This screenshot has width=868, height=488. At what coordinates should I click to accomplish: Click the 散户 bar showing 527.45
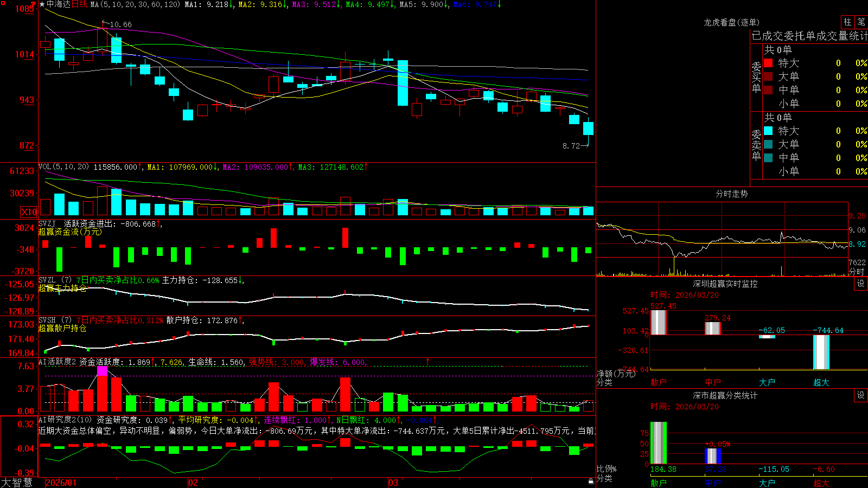tap(658, 323)
